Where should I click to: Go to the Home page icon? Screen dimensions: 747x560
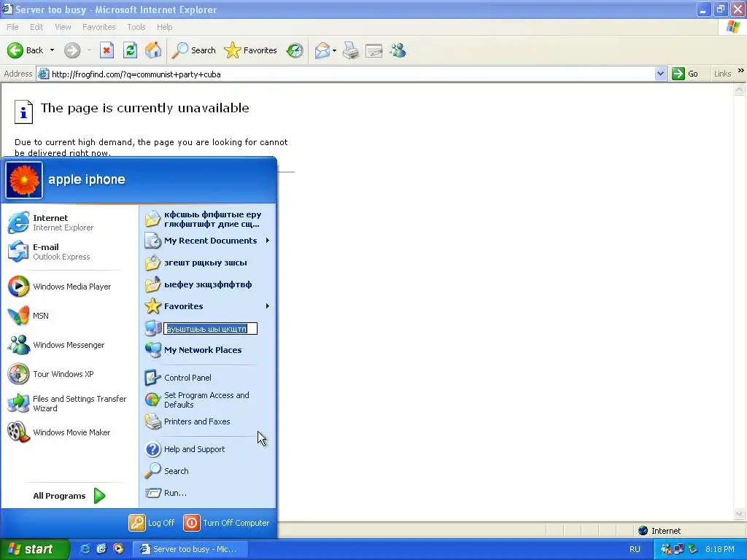(153, 50)
